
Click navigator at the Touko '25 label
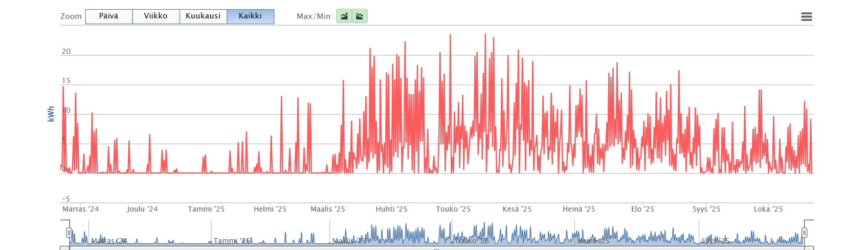[471, 241]
